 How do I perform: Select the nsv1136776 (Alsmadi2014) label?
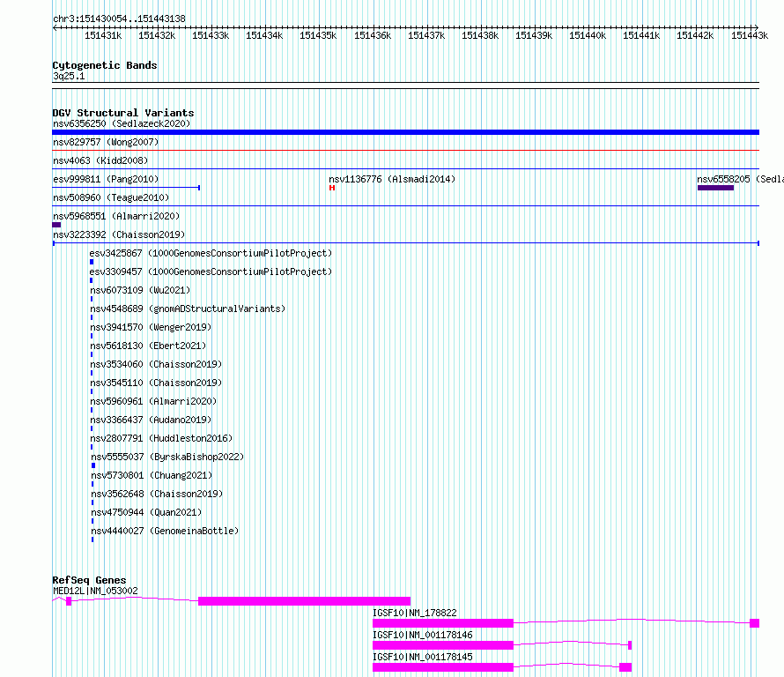click(392, 179)
